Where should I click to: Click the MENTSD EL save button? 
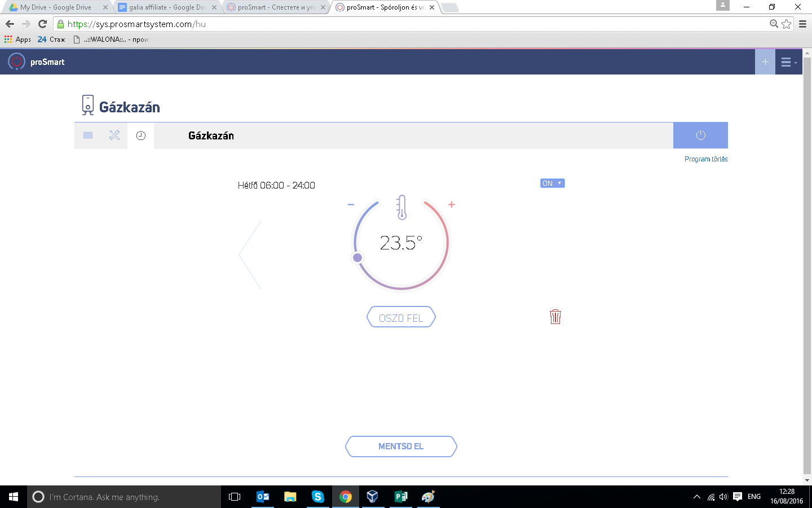pos(401,446)
